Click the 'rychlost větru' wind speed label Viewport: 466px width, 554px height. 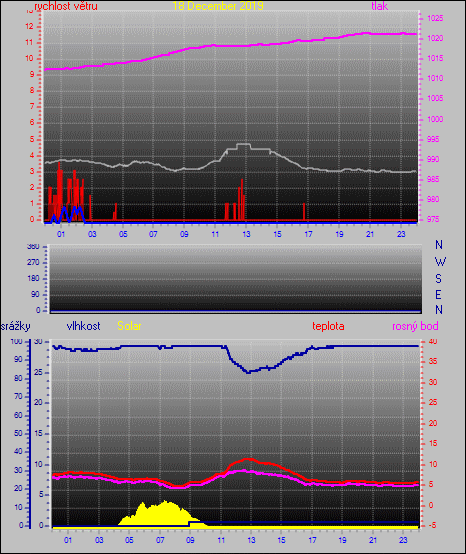[x=66, y=6]
